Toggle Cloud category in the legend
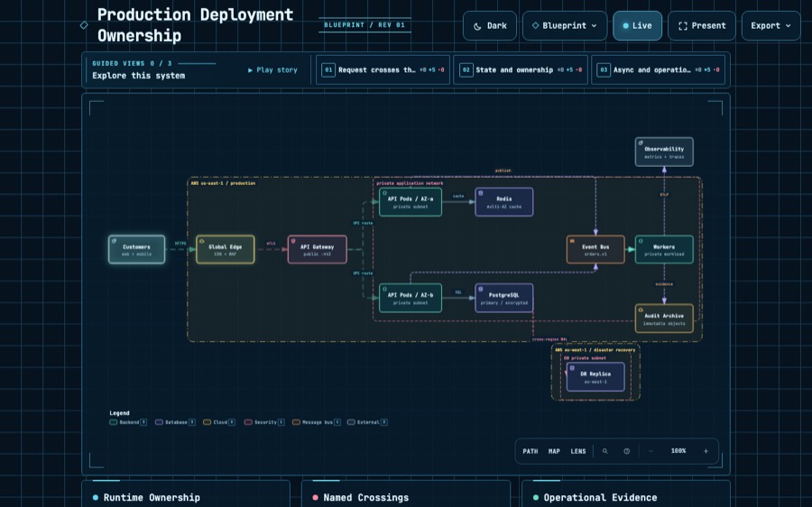Screen dimensions: 812x507 (x=219, y=422)
